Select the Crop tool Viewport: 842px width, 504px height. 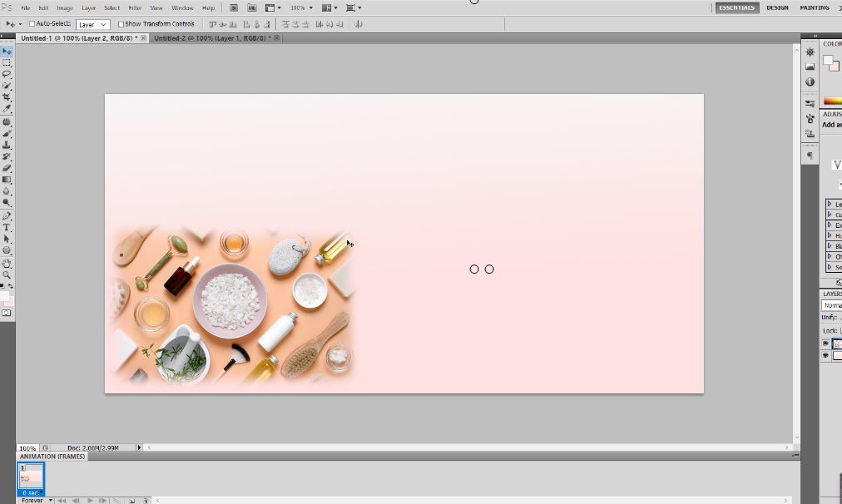click(x=7, y=97)
